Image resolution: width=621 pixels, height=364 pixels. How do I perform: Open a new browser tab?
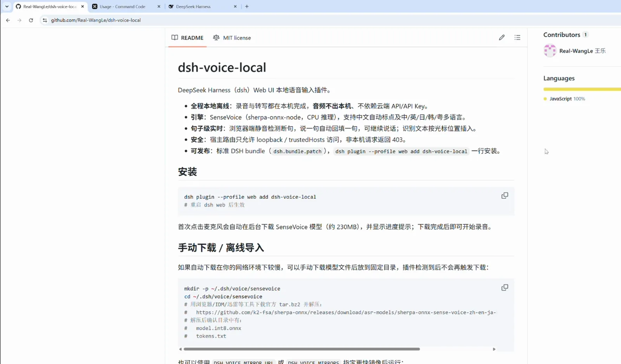(x=247, y=7)
